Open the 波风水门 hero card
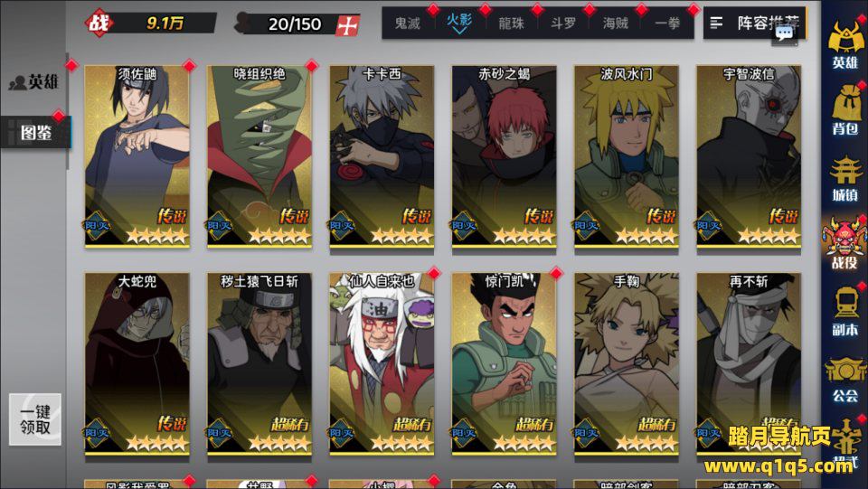 (626, 157)
